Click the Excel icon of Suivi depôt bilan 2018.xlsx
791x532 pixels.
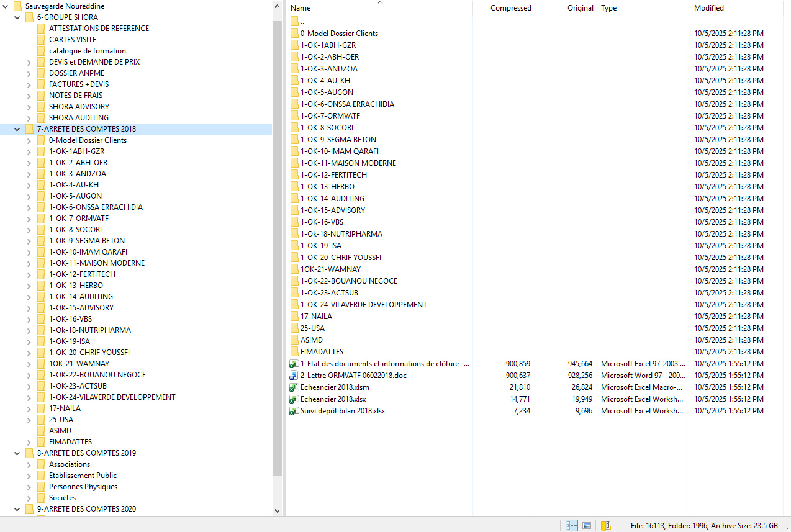pyautogui.click(x=294, y=411)
